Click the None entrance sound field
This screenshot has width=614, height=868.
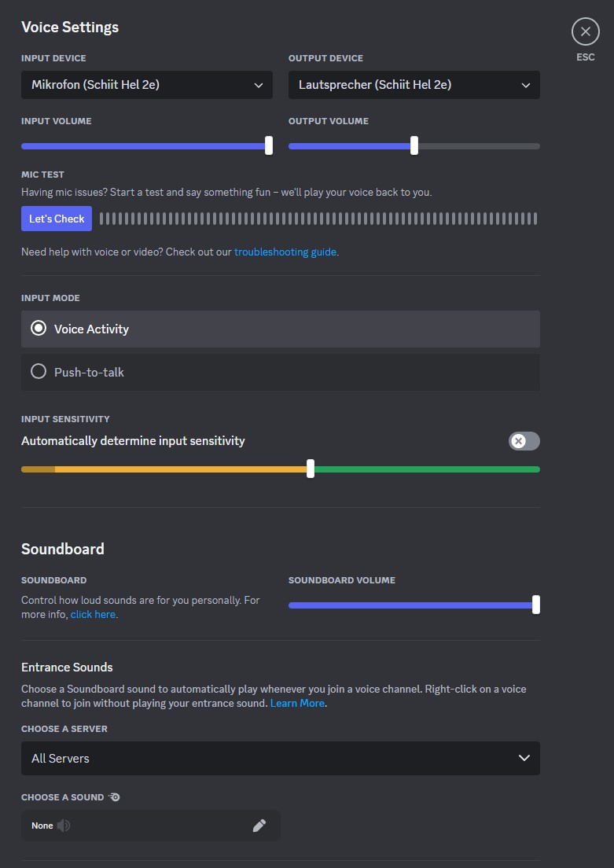click(151, 826)
